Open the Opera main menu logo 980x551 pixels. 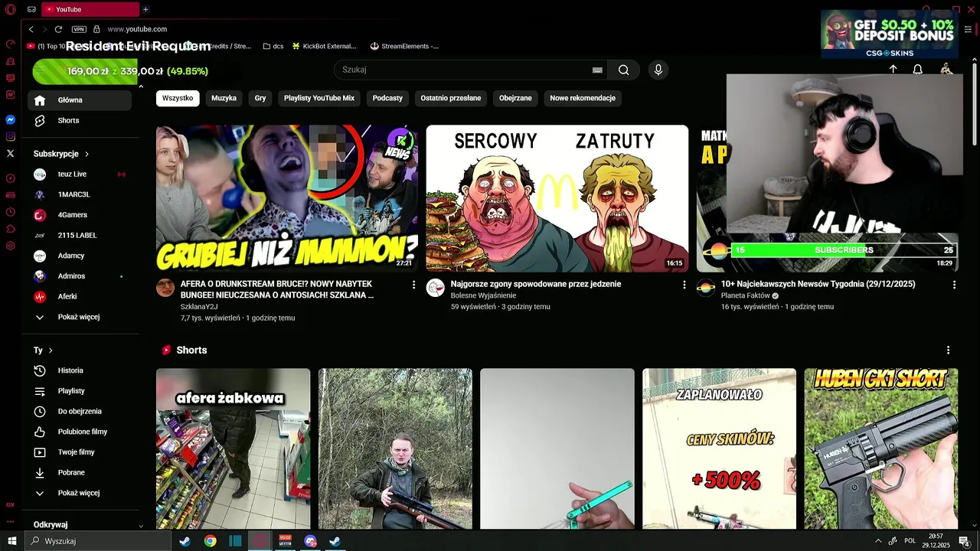pyautogui.click(x=11, y=9)
